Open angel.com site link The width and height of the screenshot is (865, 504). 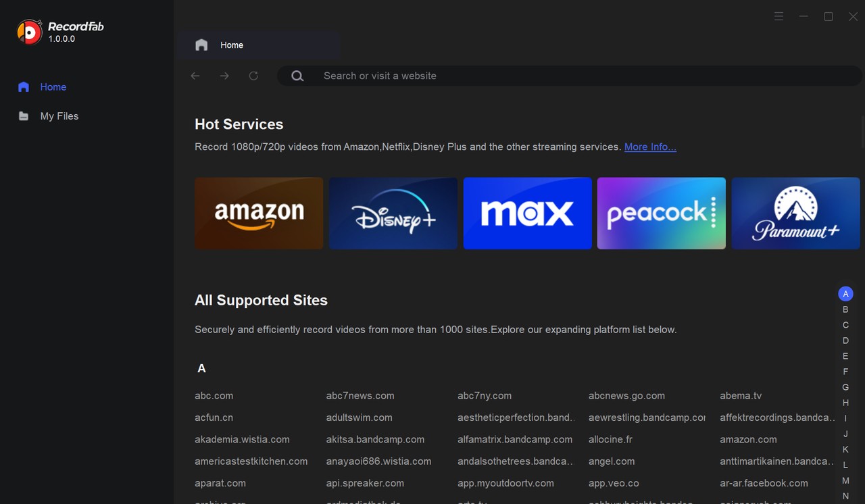tap(612, 461)
